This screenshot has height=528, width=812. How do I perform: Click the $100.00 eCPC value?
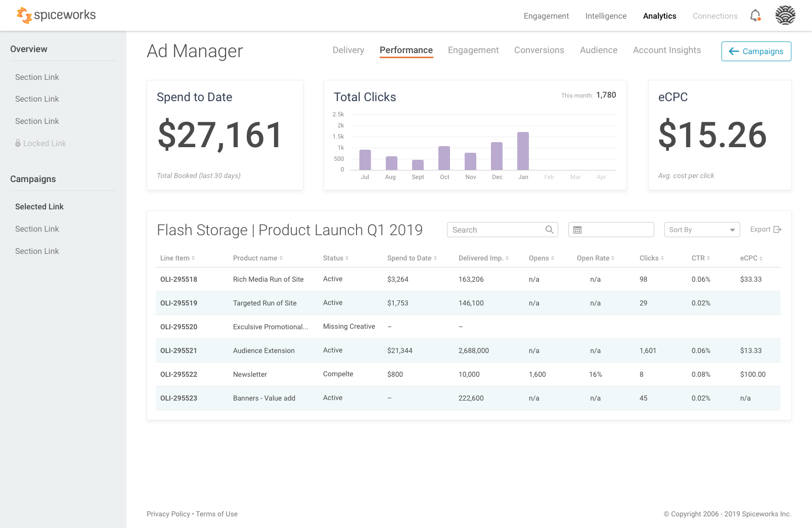pyautogui.click(x=753, y=374)
